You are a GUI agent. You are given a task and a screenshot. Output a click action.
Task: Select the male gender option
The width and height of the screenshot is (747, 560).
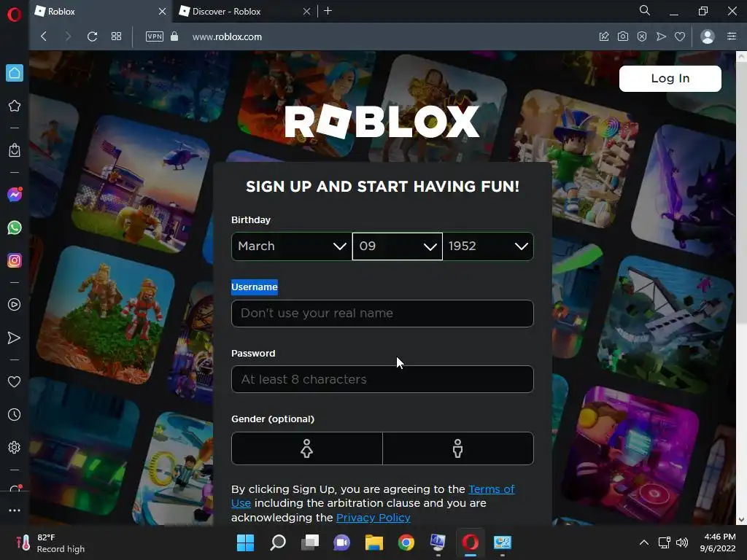[458, 448]
